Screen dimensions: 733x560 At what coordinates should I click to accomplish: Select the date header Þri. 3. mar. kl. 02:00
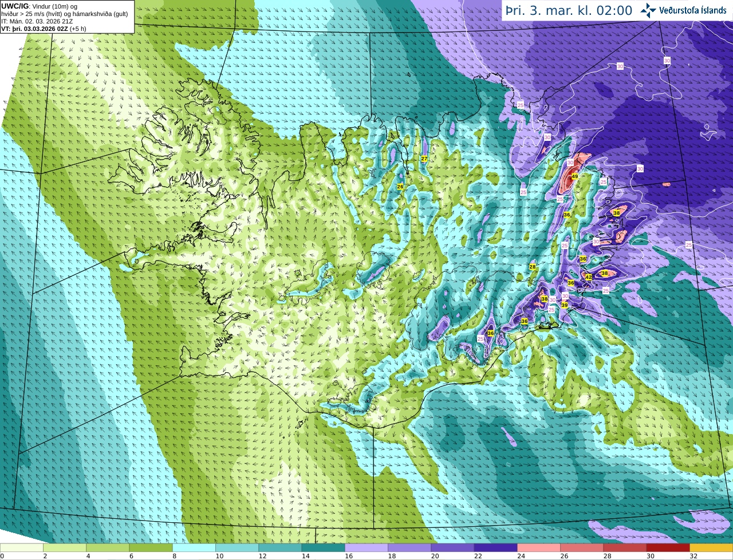coord(569,11)
